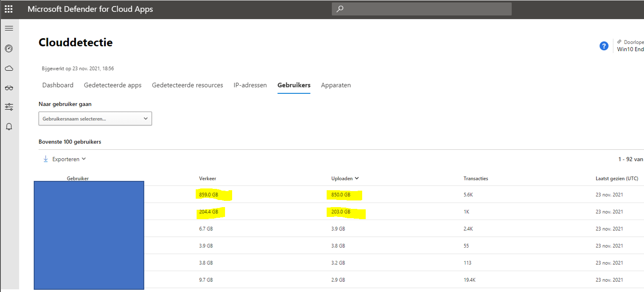Image resolution: width=644 pixels, height=292 pixels.
Task: Click the 3.9 GB upload cell
Action: tap(338, 228)
